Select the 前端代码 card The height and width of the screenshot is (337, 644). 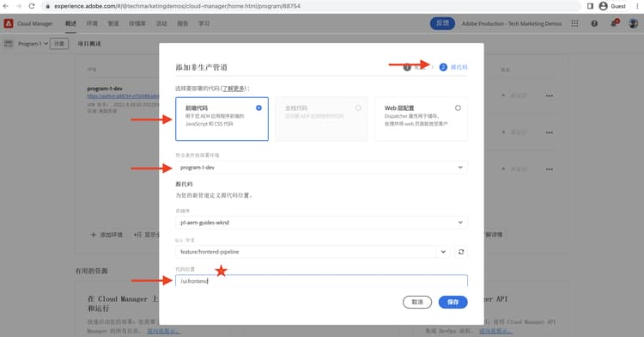point(222,119)
